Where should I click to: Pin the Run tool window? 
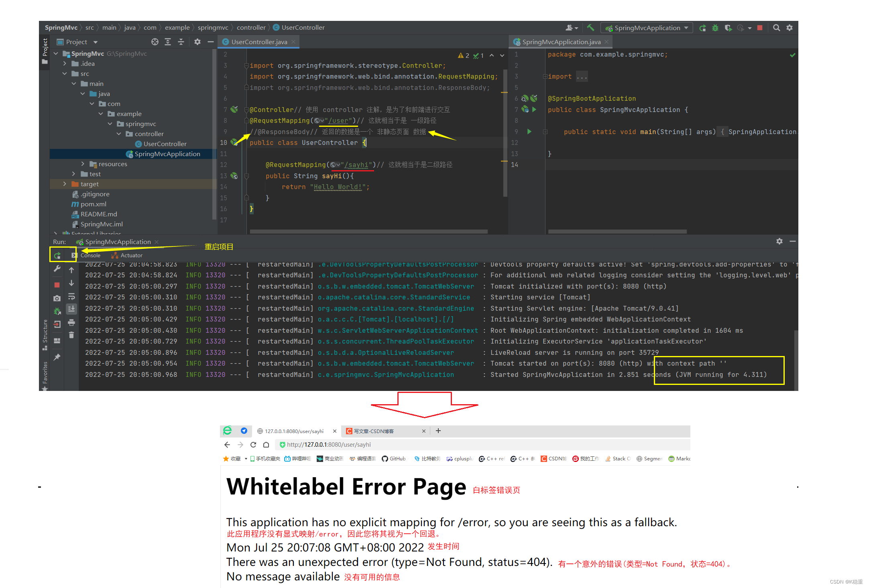(57, 357)
